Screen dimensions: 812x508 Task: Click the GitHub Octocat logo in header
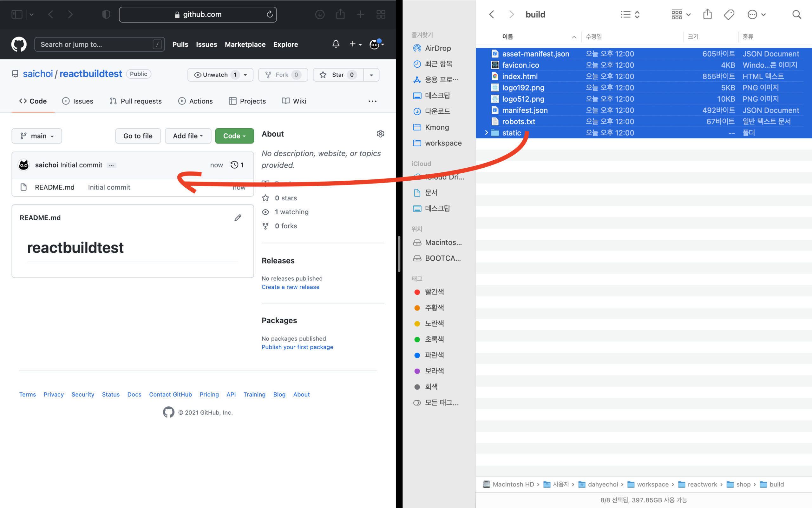coord(19,44)
